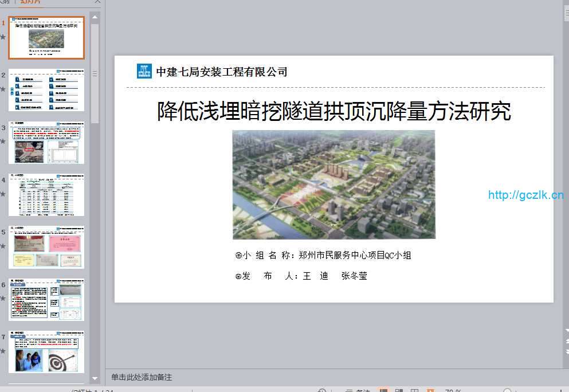Image resolution: width=569 pixels, height=392 pixels.
Task: Start slideshow from the orange play icon
Action: click(430, 390)
